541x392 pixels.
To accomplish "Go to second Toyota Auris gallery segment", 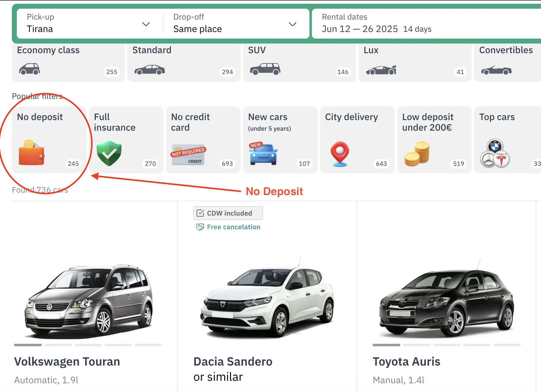I will [x=416, y=345].
